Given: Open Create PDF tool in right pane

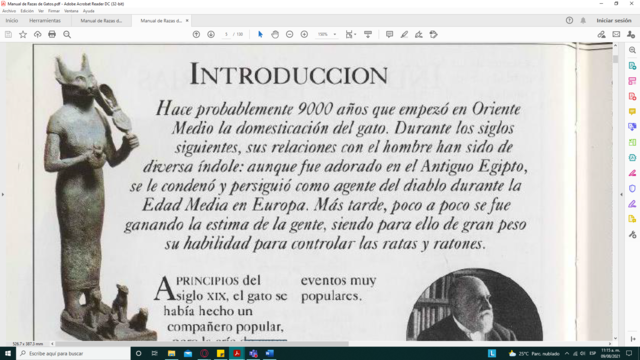Looking at the screenshot, I should point(632,96).
